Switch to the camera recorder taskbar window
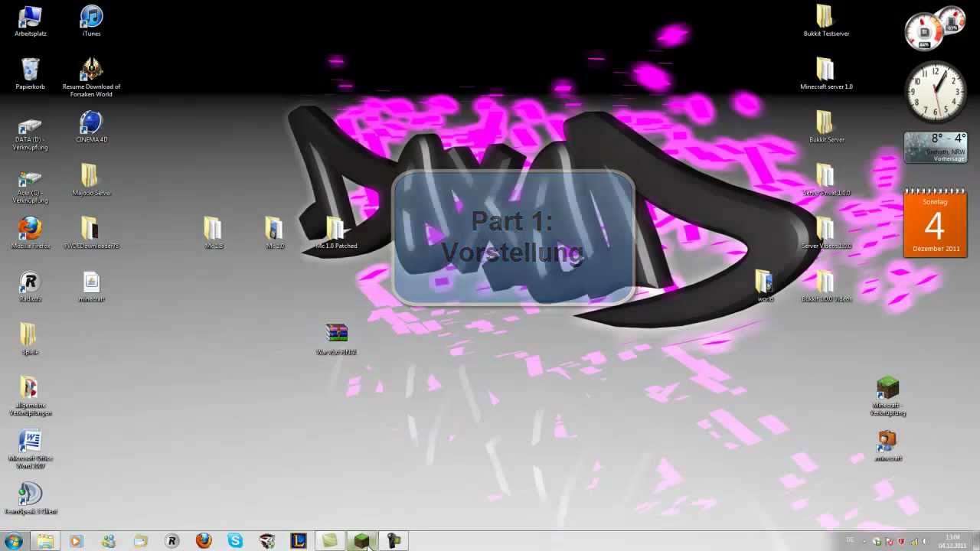Image resolution: width=980 pixels, height=551 pixels. tap(394, 541)
